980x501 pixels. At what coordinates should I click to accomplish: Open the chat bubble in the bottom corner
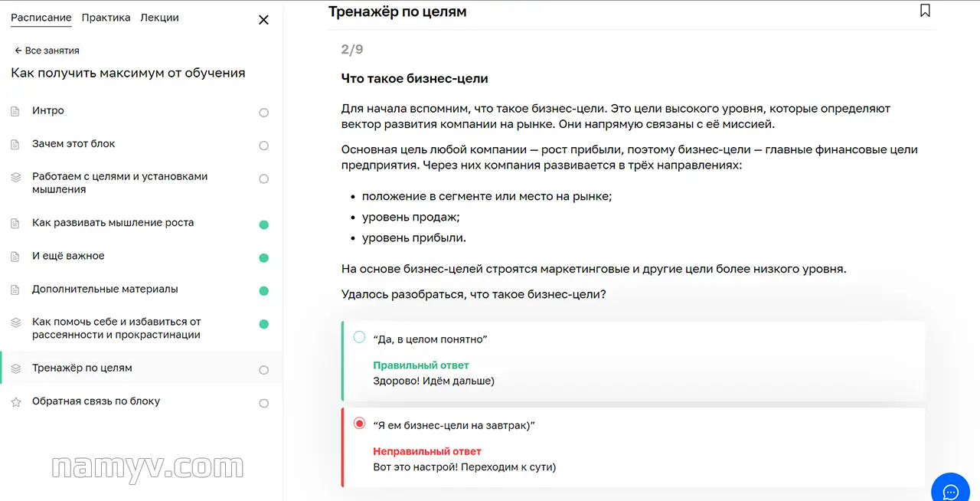950,490
